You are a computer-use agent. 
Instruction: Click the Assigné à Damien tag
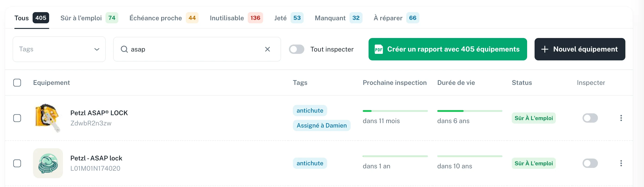(322, 125)
